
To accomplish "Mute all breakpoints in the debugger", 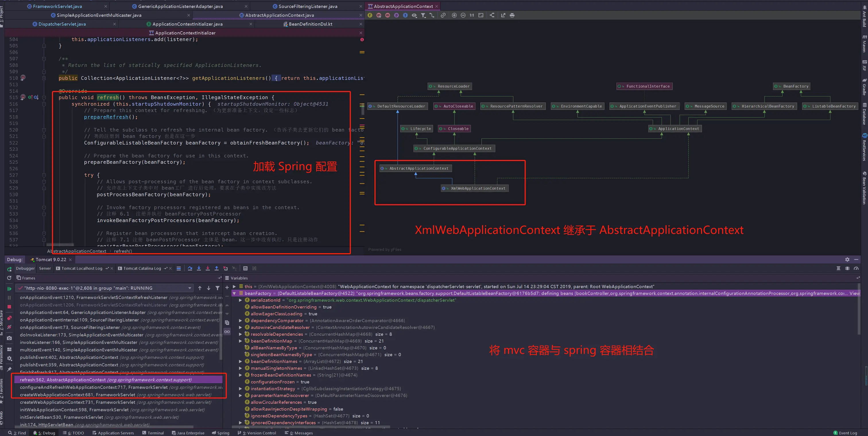I will point(9,327).
